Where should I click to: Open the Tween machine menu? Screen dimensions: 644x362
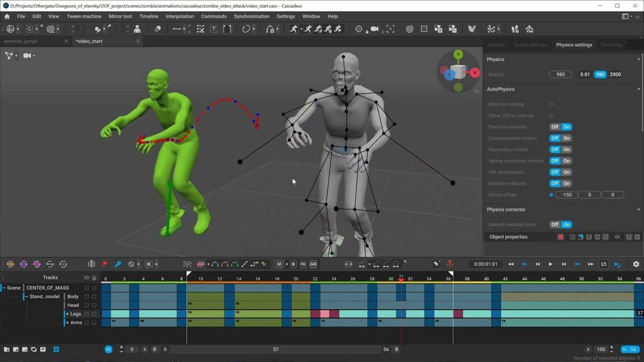point(84,16)
